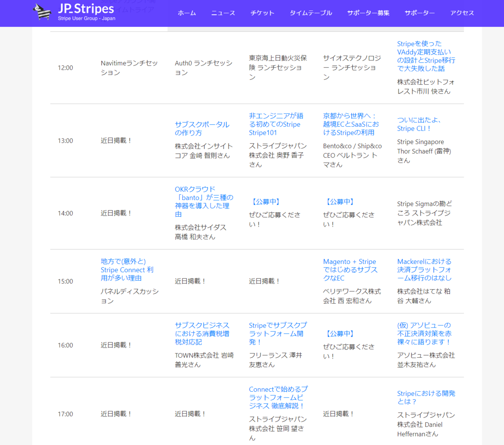The width and height of the screenshot is (504, 445).
Task: Open the Stripeにおける開発とは？ link
Action: point(426,398)
